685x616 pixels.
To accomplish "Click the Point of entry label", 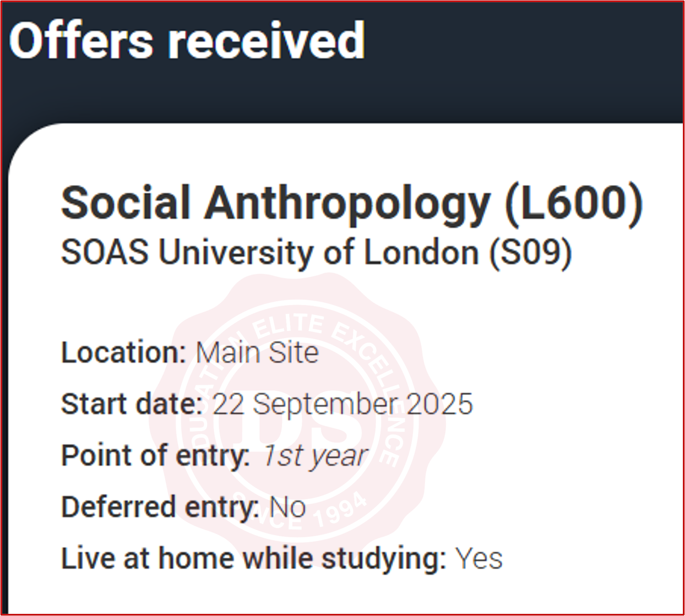I will (155, 456).
